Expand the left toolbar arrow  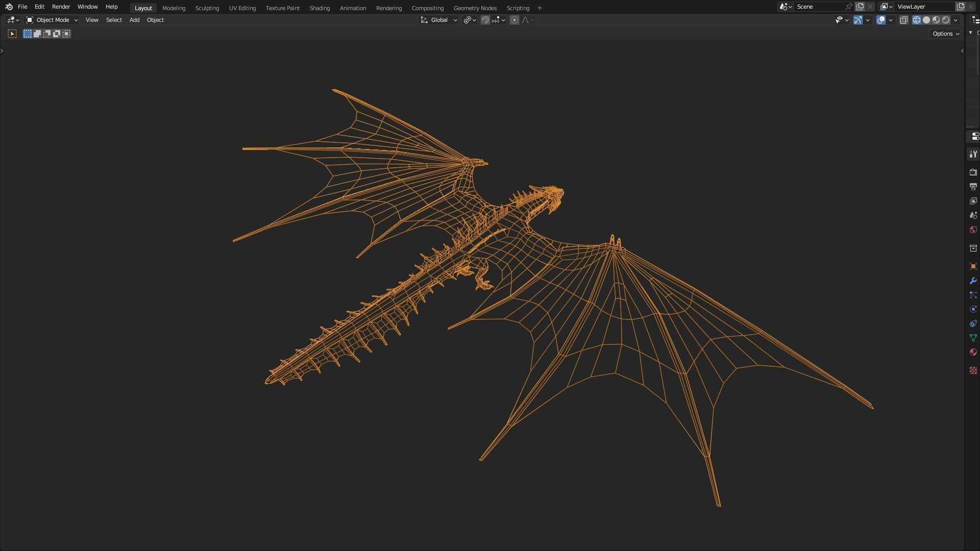(2, 51)
